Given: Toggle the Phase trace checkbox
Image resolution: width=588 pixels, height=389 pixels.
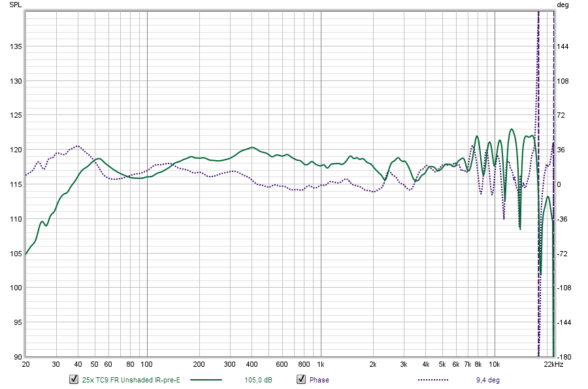Looking at the screenshot, I should pos(301,379).
